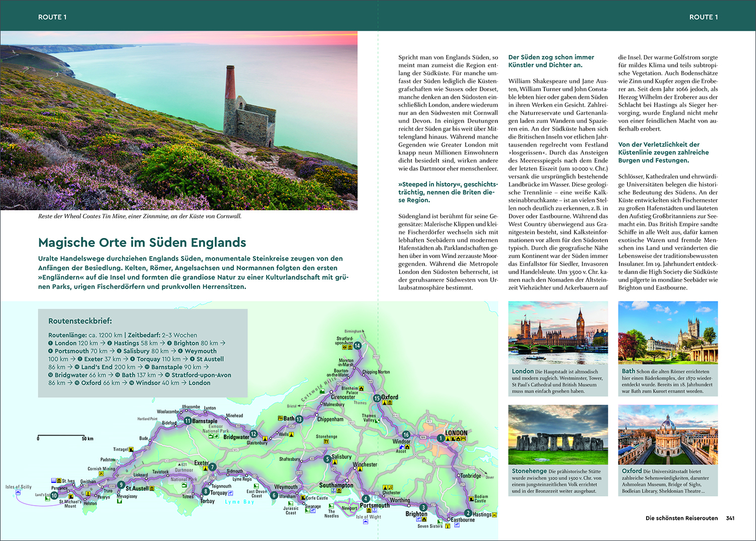
Task: Click route marker 3 at Brighton
Action: (423, 507)
